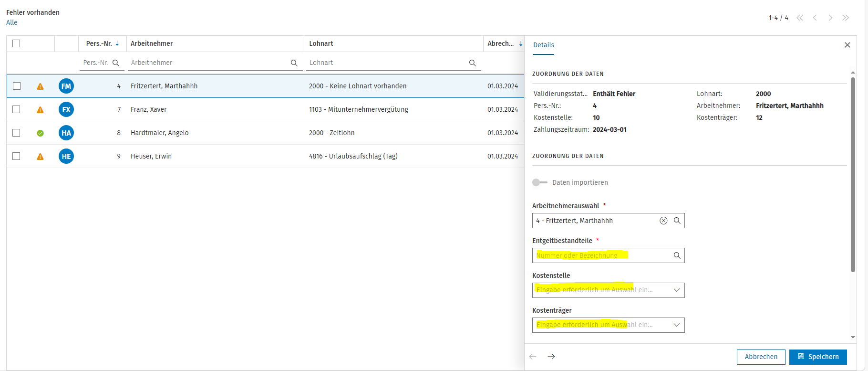868x371 pixels.
Task: Sort by the Pers.-Nr. column arrow
Action: pyautogui.click(x=117, y=43)
